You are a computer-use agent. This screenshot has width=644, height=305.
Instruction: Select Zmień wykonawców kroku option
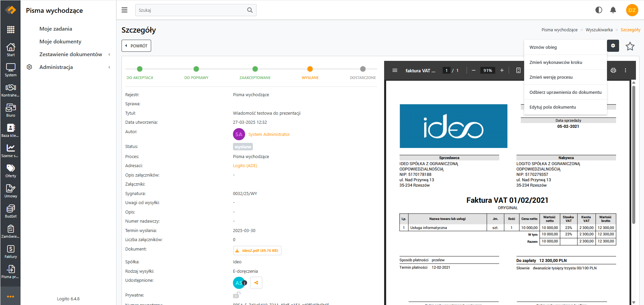pos(565,62)
